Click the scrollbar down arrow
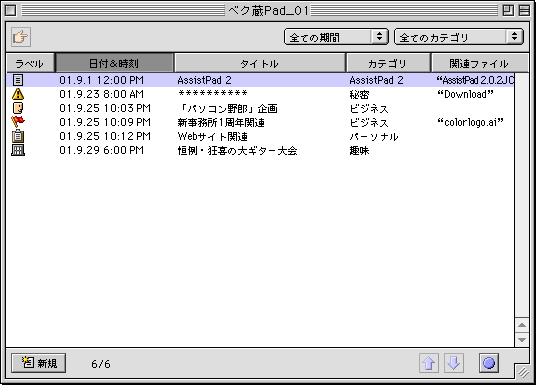The width and height of the screenshot is (536, 385). (522, 340)
